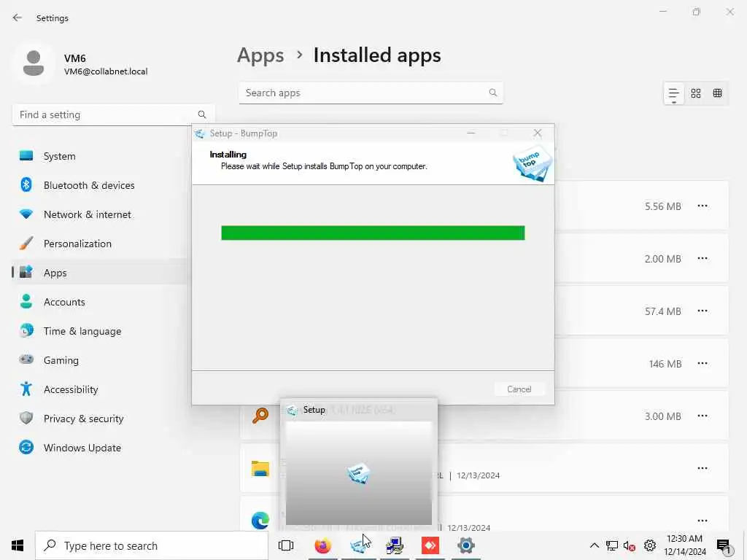
Task: Click the 57.4 MB size text
Action: (x=662, y=311)
